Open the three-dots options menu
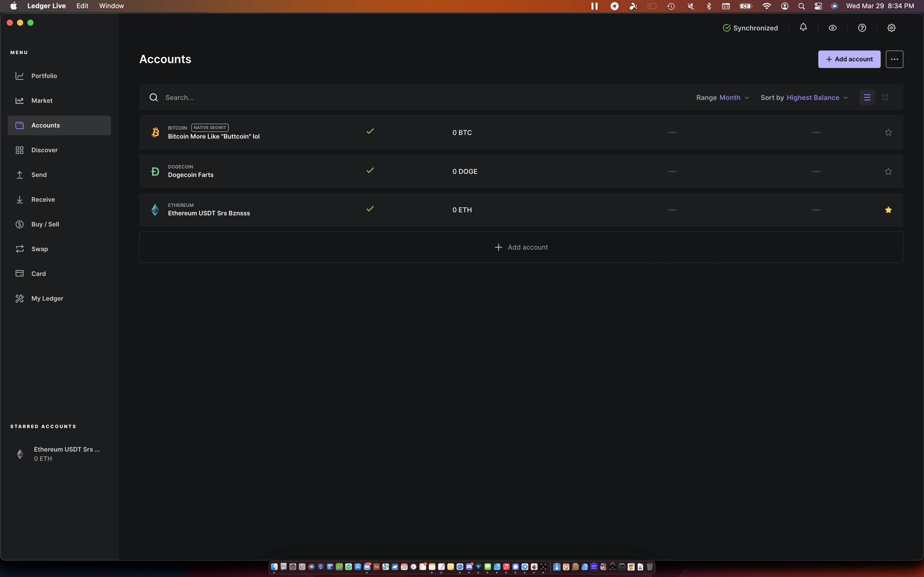924x577 pixels. pos(894,59)
